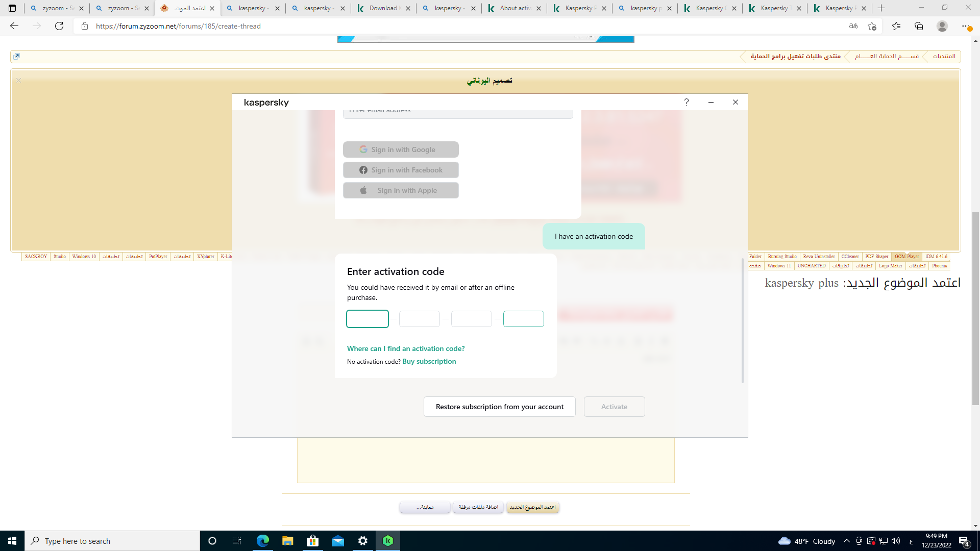
Task: Open the XYplorer tag link
Action: [x=205, y=257]
